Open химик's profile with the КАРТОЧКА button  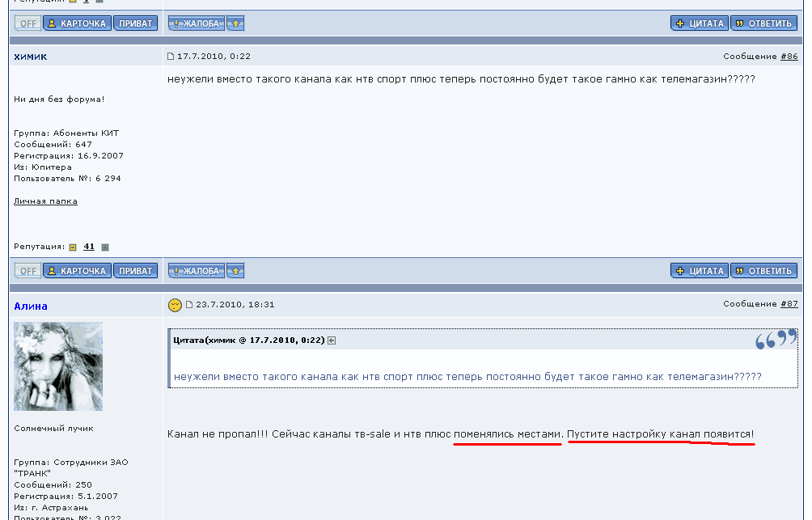(x=77, y=271)
